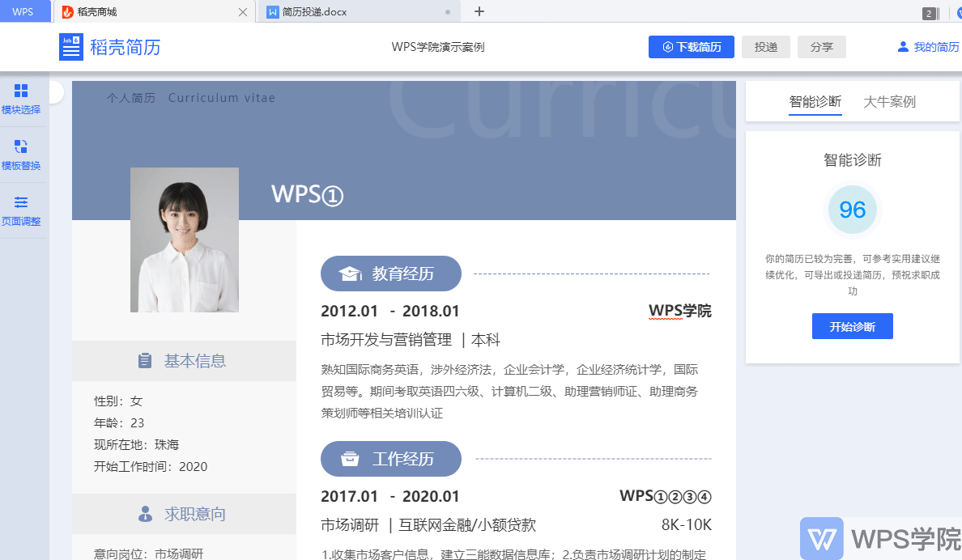This screenshot has width=962, height=560.
Task: Click the 性别：女 field
Action: 117,401
